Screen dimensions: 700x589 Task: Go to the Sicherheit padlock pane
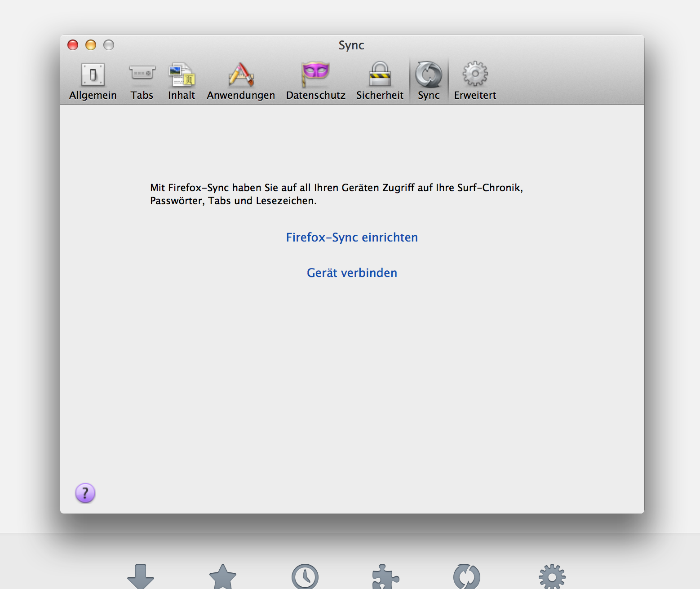point(380,81)
